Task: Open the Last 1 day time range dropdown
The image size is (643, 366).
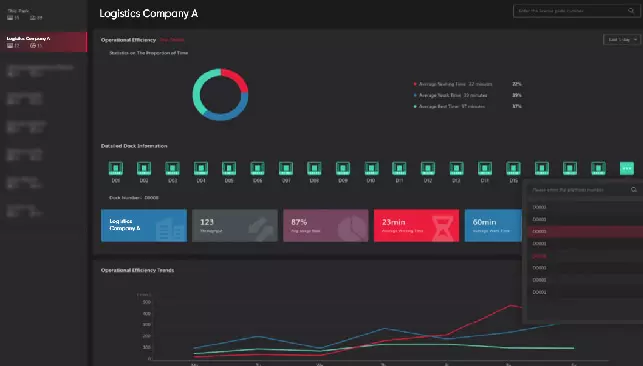Action: click(x=622, y=40)
